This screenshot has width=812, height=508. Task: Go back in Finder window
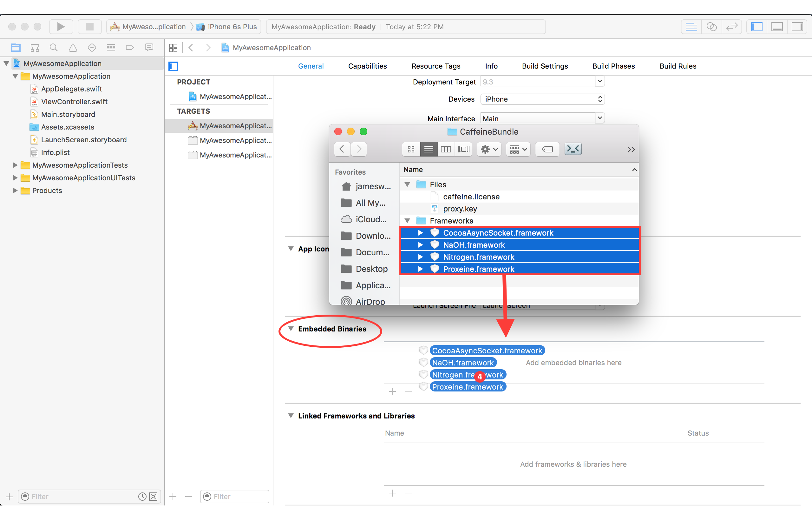click(x=342, y=149)
